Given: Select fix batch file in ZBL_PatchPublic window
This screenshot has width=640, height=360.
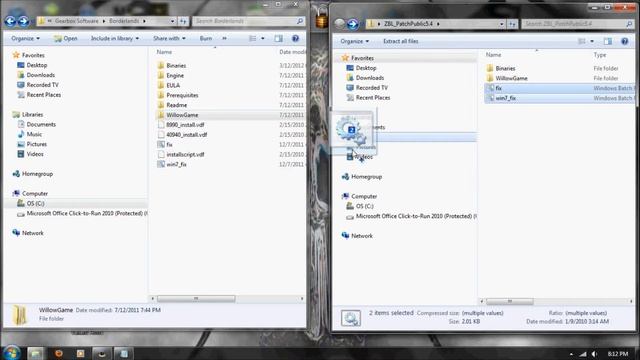Looking at the screenshot, I should (x=498, y=88).
